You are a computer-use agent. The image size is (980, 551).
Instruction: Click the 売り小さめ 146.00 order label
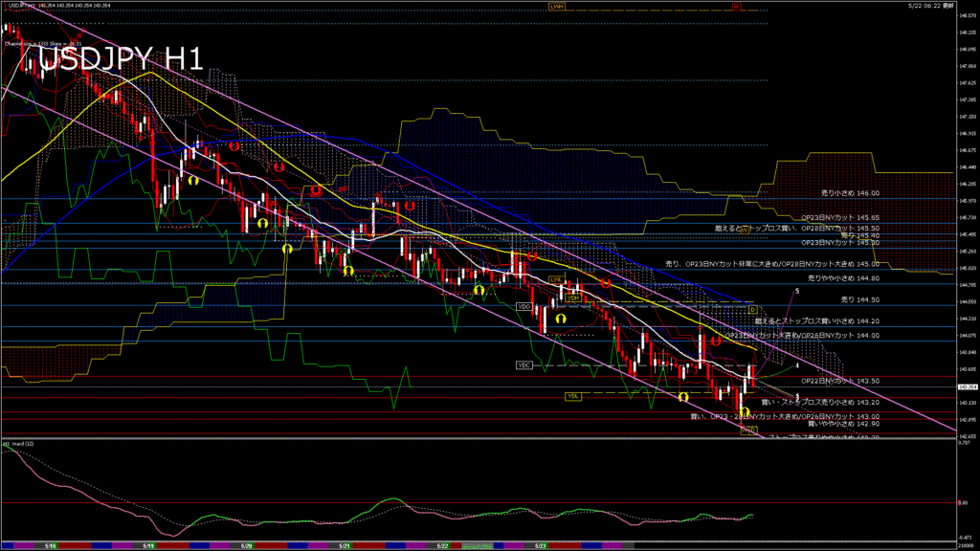(x=850, y=193)
